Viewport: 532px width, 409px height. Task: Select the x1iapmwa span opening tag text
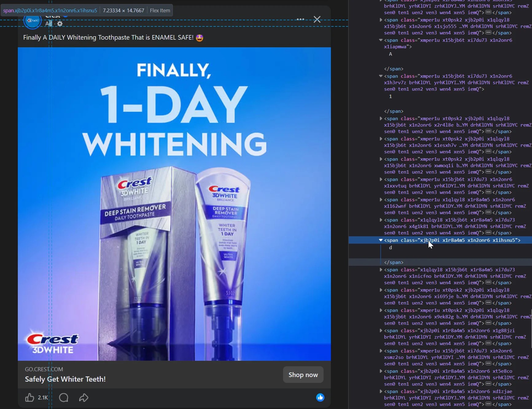point(448,43)
